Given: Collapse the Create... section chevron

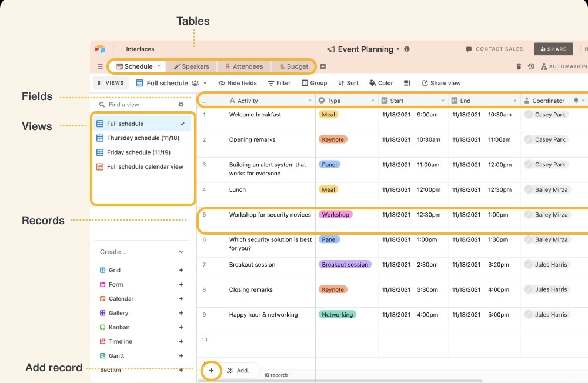Looking at the screenshot, I should click(x=181, y=252).
